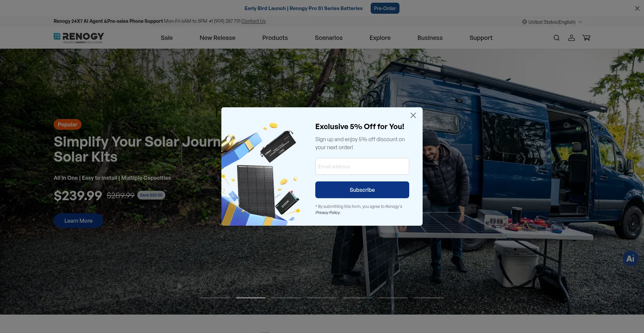The height and width of the screenshot is (333, 644).
Task: Open the Scenarios menu
Action: pos(329,38)
